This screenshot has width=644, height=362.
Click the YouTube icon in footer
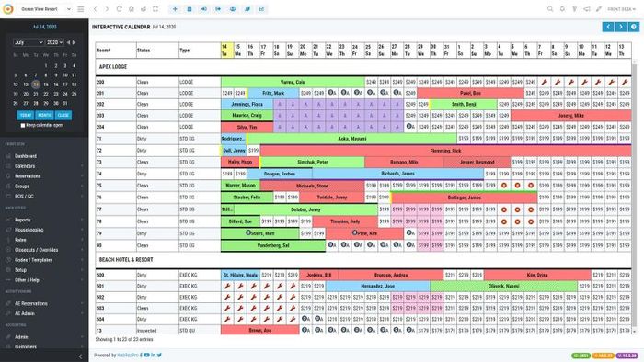coord(146,355)
